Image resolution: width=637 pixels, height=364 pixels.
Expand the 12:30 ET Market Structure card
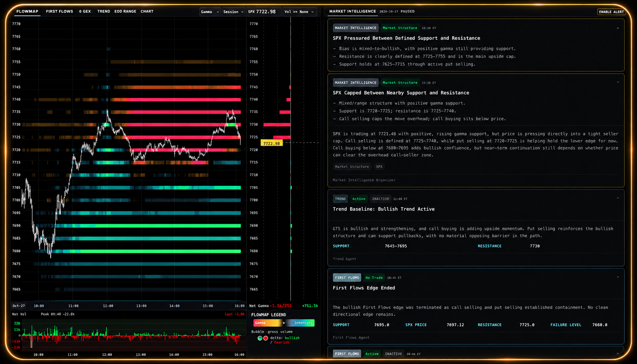click(x=618, y=28)
